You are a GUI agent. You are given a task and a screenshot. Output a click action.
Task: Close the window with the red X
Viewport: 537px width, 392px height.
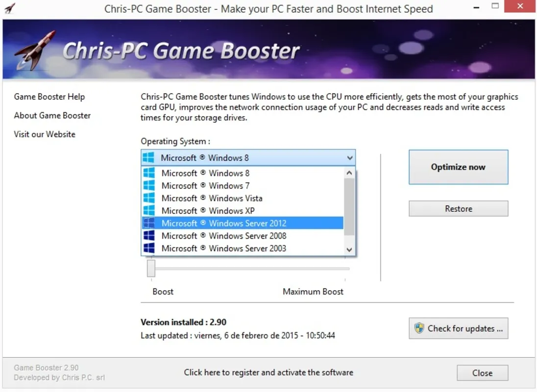(x=520, y=6)
